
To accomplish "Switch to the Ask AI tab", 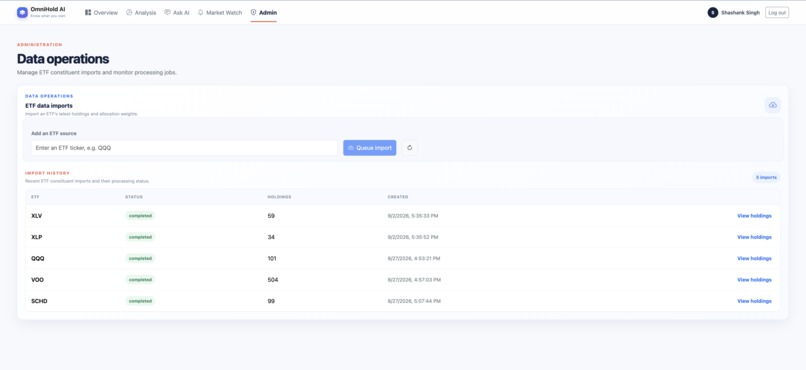I will coord(177,12).
